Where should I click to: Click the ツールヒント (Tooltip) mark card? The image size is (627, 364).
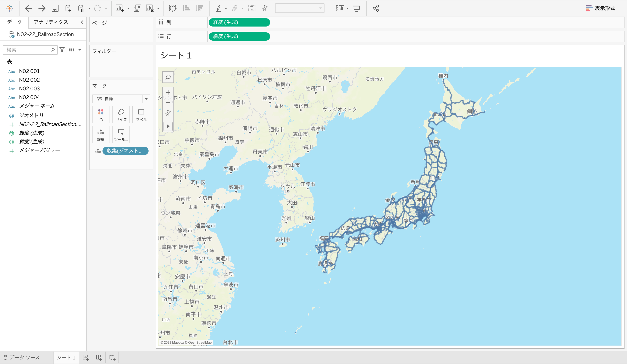pyautogui.click(x=121, y=134)
